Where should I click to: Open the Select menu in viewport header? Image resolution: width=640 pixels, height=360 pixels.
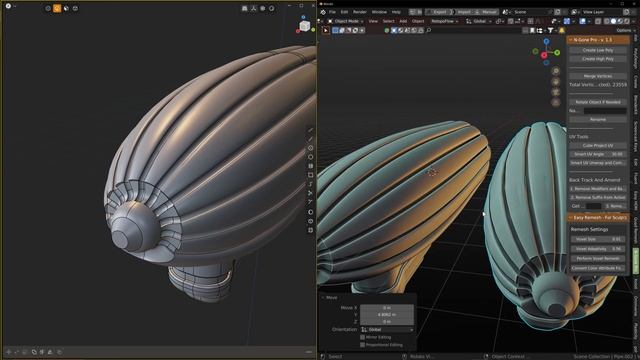coord(389,21)
